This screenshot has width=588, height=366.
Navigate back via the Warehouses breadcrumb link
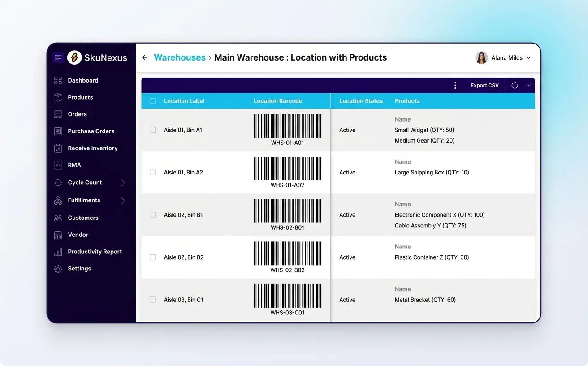click(x=180, y=57)
